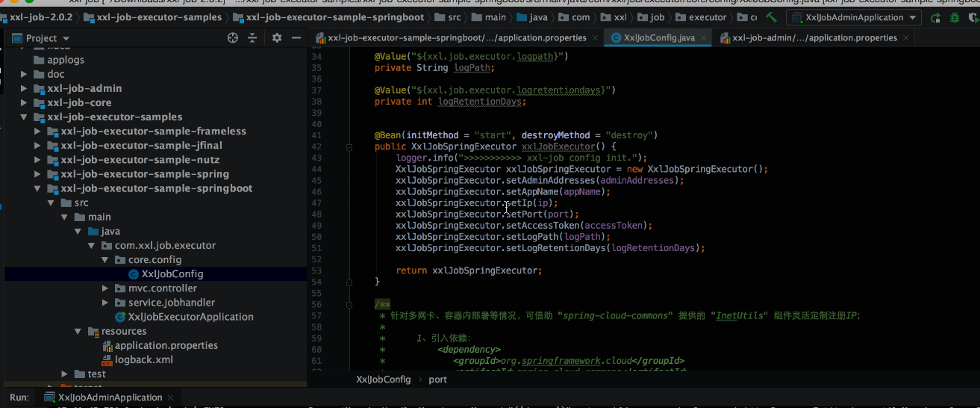Viewport: 980px width, 408px height.
Task: Hide the Project tool window with minus icon
Action: point(296,38)
